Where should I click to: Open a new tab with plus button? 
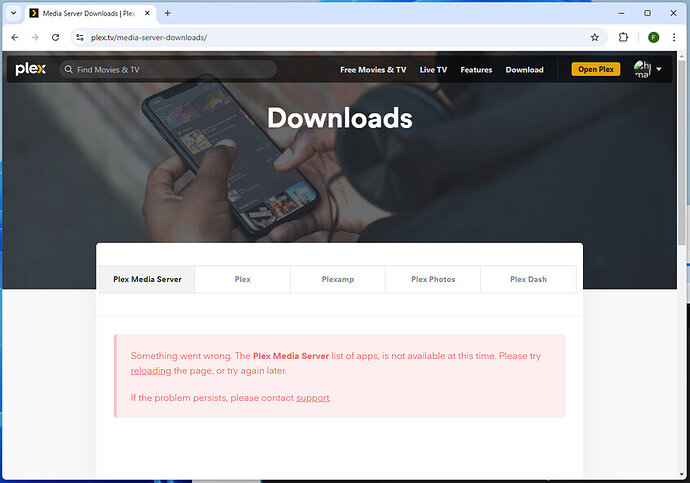[168, 13]
